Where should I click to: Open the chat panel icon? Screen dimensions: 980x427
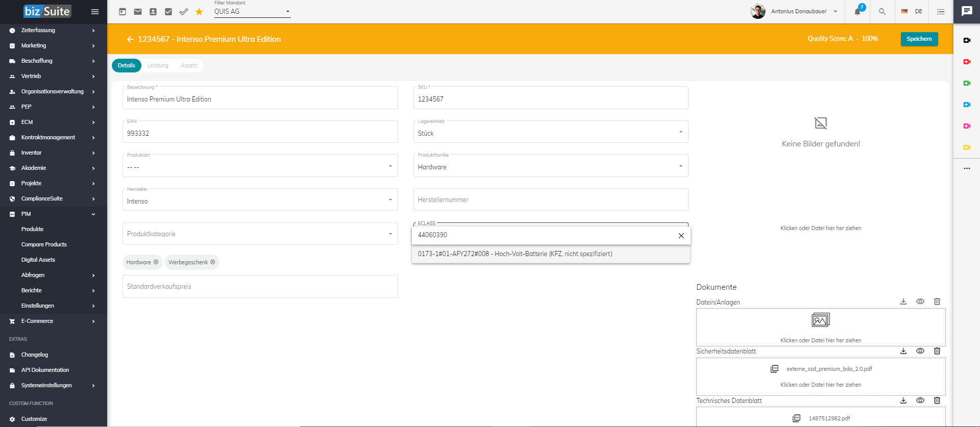(x=967, y=11)
